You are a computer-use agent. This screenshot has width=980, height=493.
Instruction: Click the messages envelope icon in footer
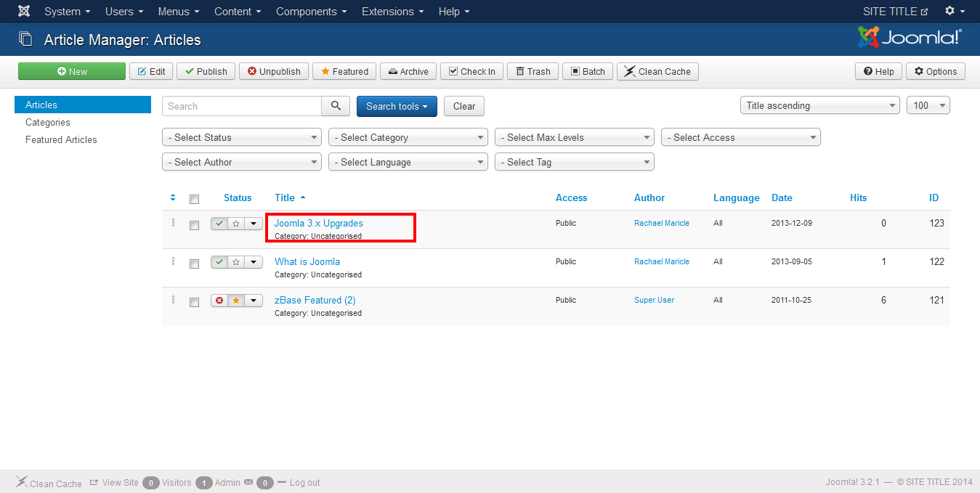(248, 482)
